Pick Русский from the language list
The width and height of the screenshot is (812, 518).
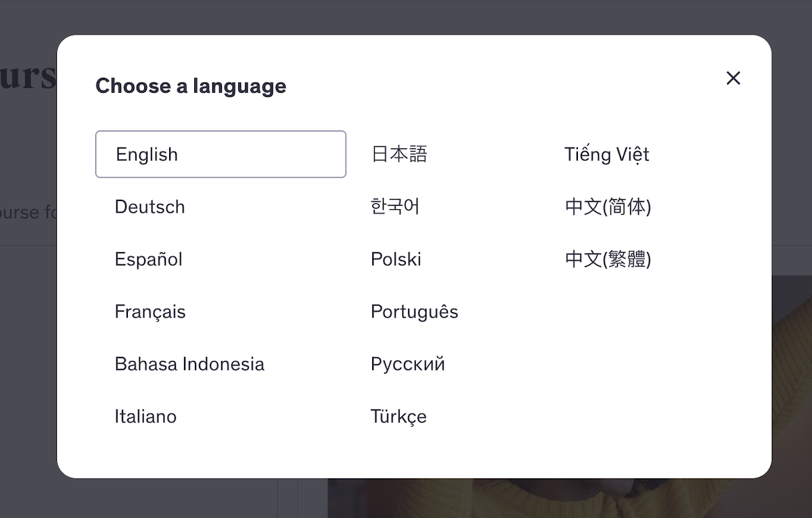(x=407, y=364)
